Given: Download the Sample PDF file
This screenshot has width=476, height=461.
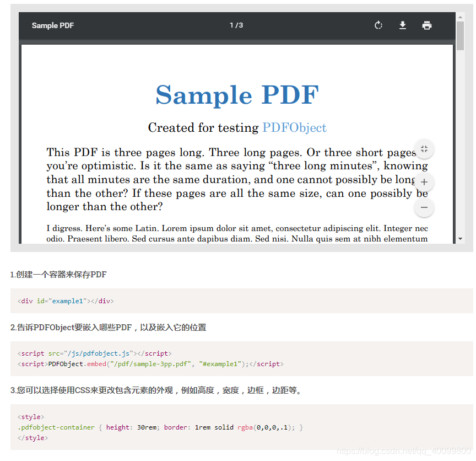Looking at the screenshot, I should (403, 25).
